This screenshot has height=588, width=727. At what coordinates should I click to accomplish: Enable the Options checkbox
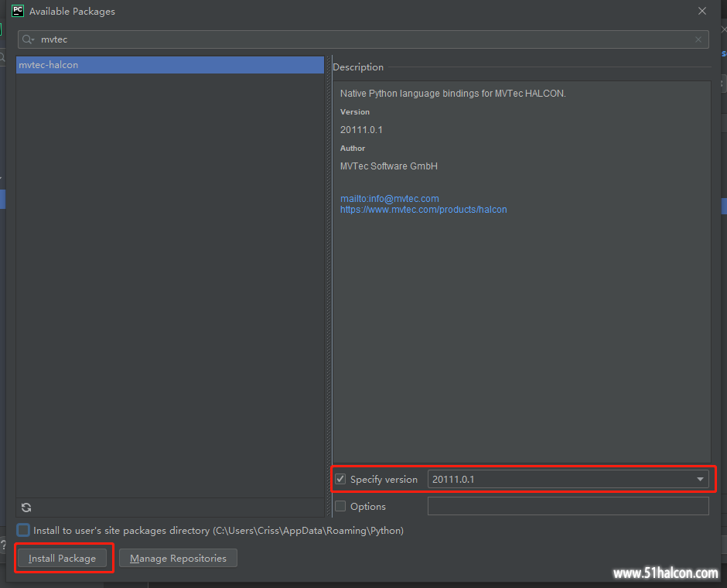340,507
